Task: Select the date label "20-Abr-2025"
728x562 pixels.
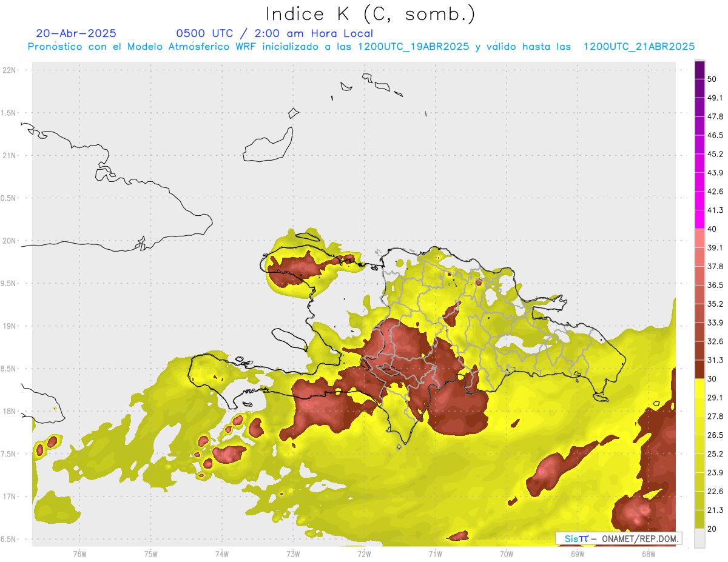Action: (76, 33)
